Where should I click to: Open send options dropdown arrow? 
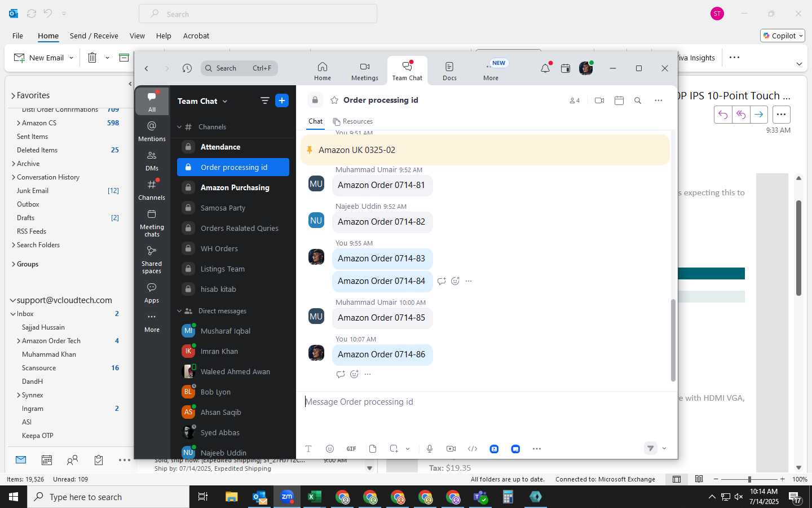coord(664,448)
